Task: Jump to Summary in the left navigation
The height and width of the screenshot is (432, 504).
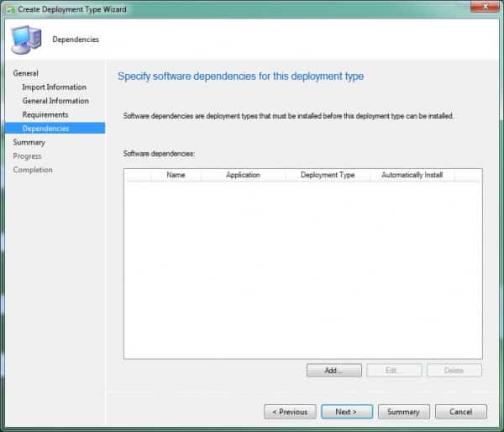Action: point(29,142)
